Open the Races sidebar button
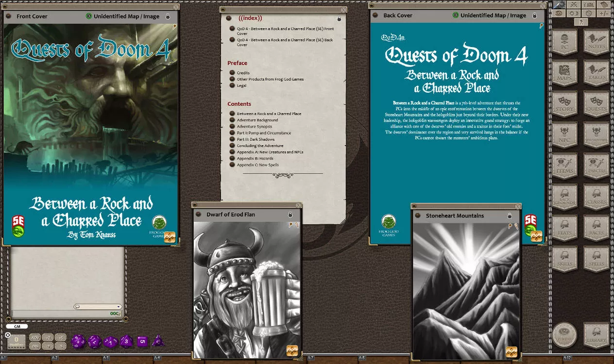The width and height of the screenshot is (614, 364). [597, 229]
